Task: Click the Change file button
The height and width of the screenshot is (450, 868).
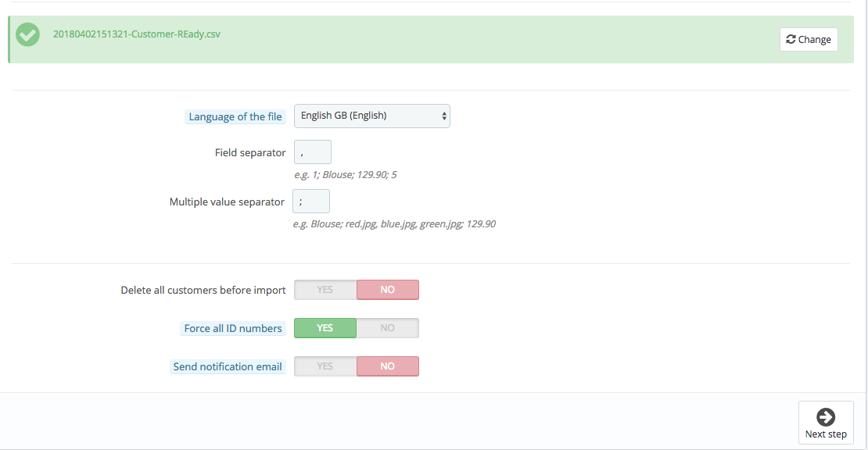Action: click(x=809, y=39)
